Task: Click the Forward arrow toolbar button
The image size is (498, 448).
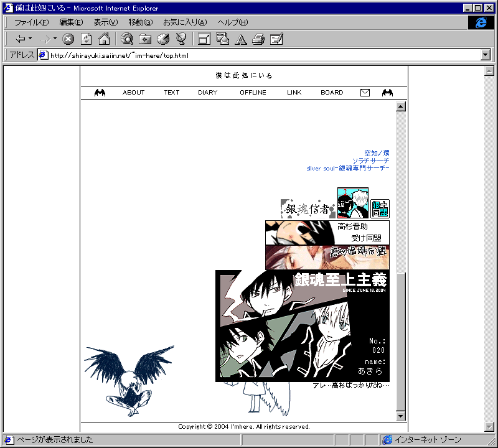Action: pyautogui.click(x=45, y=39)
